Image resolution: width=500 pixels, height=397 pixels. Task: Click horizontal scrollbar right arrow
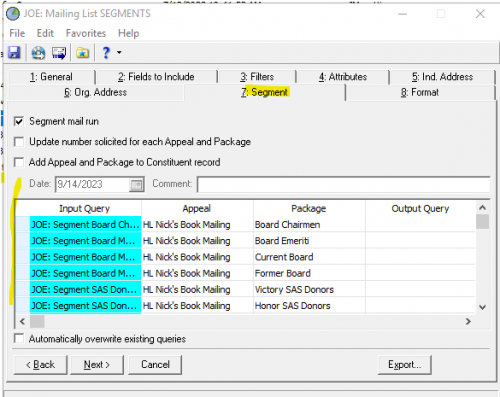point(468,321)
